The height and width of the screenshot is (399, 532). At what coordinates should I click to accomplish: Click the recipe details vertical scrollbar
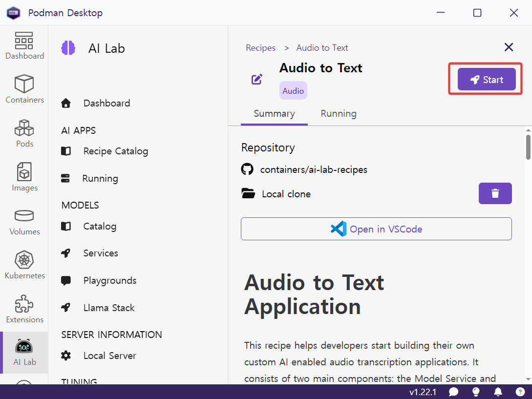pos(528,147)
